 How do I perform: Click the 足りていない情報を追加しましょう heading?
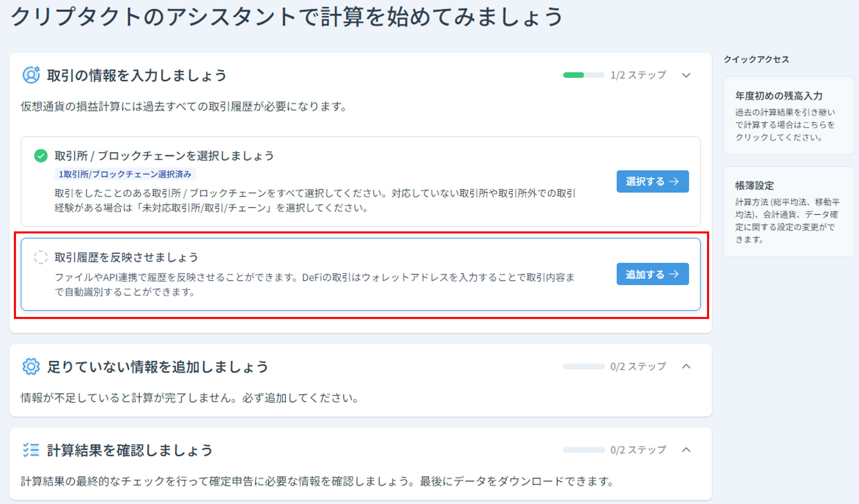(157, 367)
